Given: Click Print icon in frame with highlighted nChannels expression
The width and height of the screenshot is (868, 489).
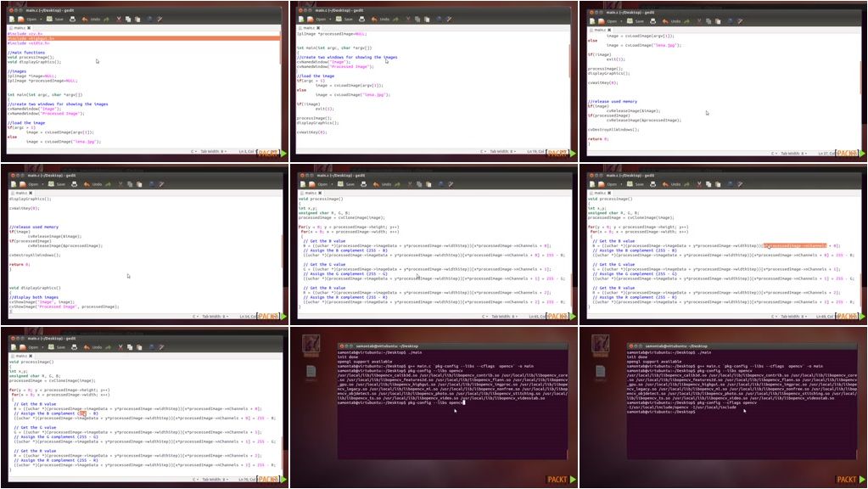Looking at the screenshot, I should click(x=652, y=184).
